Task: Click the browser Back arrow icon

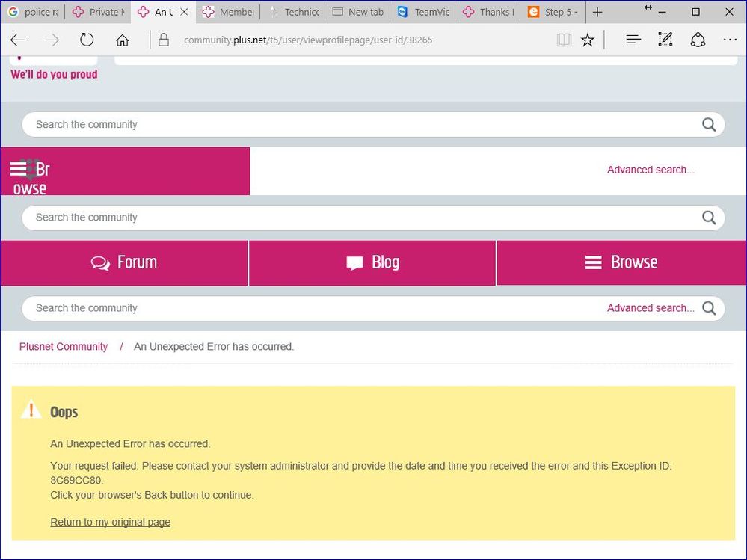Action: [x=17, y=40]
